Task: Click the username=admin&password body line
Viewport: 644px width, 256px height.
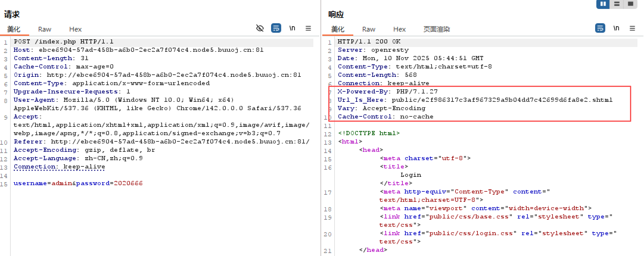Action: click(78, 183)
